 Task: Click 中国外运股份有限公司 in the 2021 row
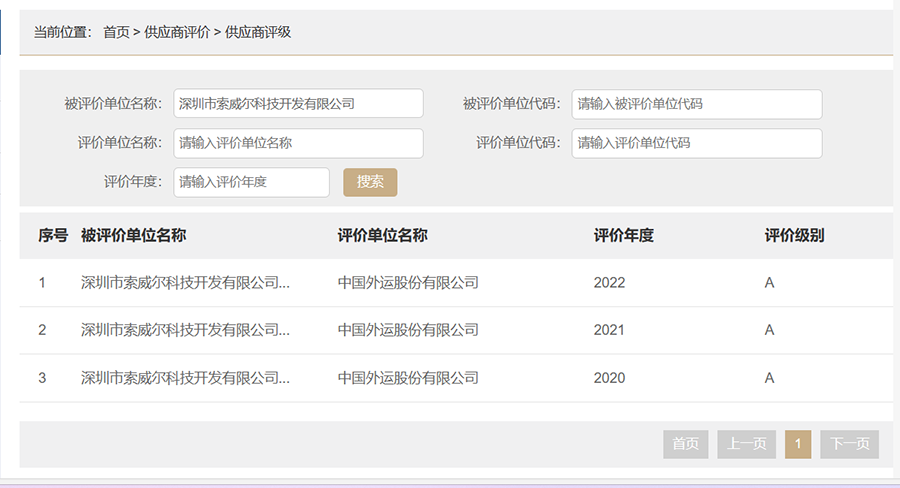click(x=408, y=330)
